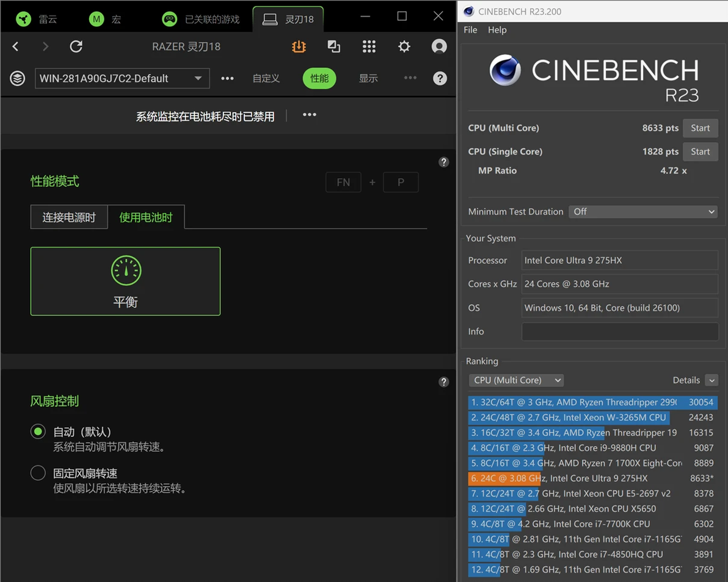Select highlighted row 6 Core Ultra 9 275HX

593,479
